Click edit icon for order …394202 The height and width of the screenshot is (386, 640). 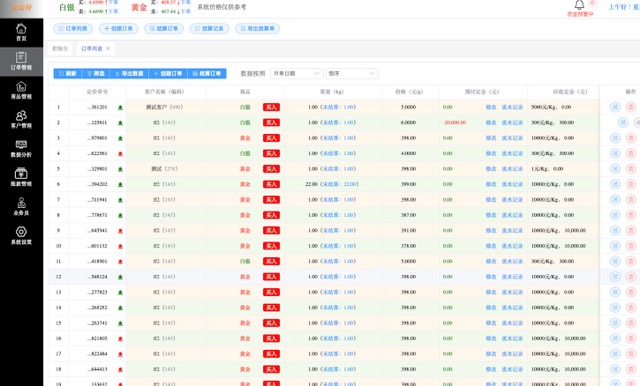pos(615,184)
